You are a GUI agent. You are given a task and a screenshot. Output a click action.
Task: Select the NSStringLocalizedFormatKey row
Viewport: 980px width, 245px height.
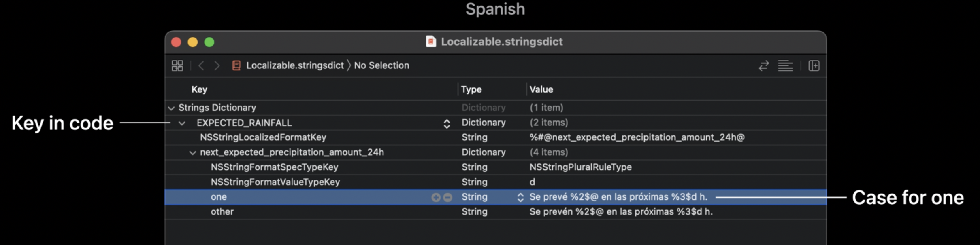point(496,137)
